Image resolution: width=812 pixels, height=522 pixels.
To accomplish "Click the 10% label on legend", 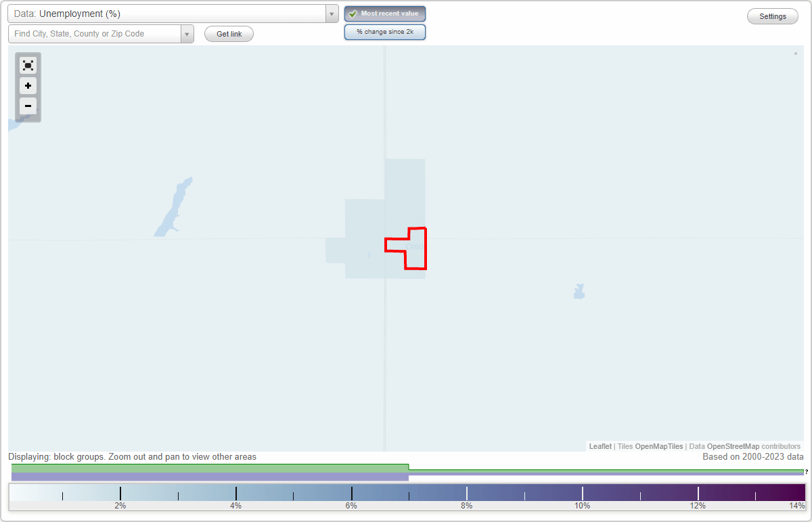I will pos(583,506).
